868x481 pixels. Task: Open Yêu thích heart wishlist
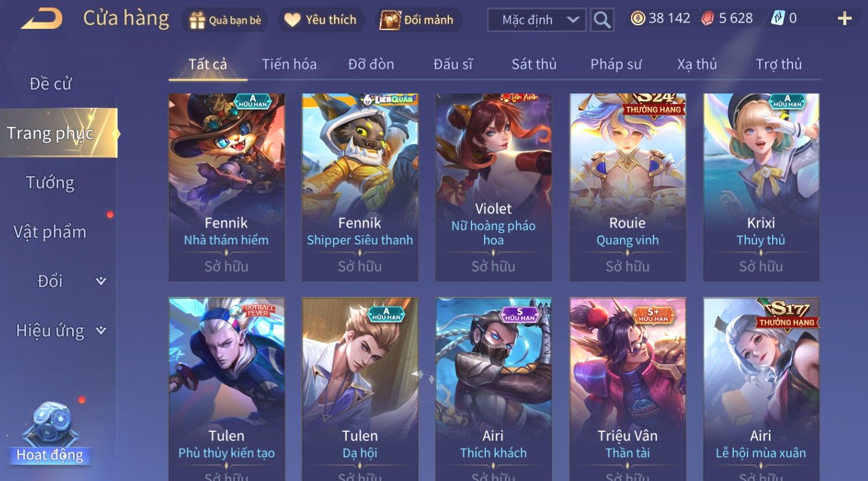(292, 20)
